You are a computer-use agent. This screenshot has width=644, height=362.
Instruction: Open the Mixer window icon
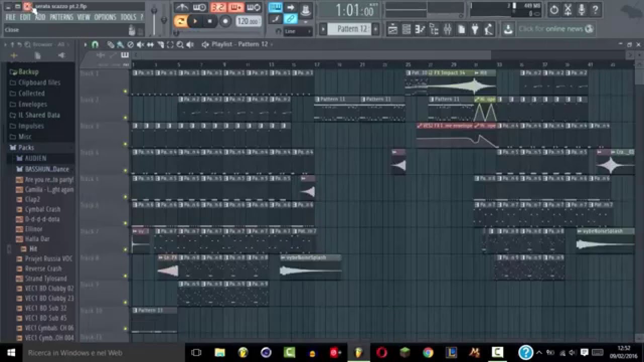click(447, 29)
